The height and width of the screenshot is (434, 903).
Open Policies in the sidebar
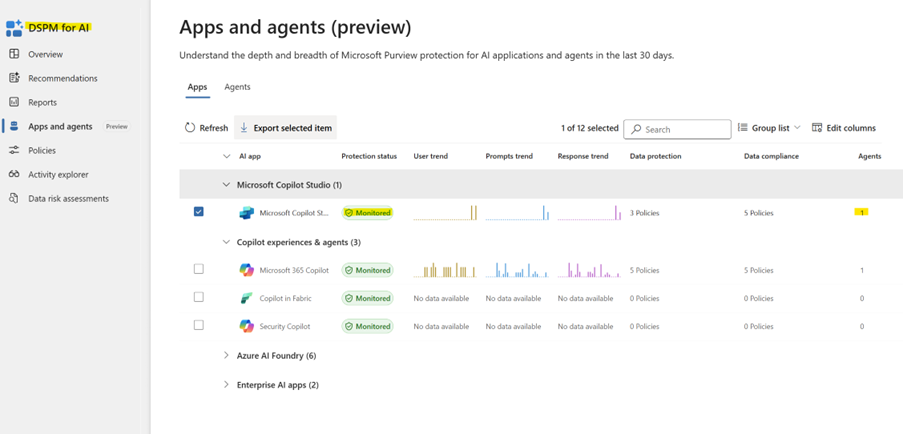point(42,150)
